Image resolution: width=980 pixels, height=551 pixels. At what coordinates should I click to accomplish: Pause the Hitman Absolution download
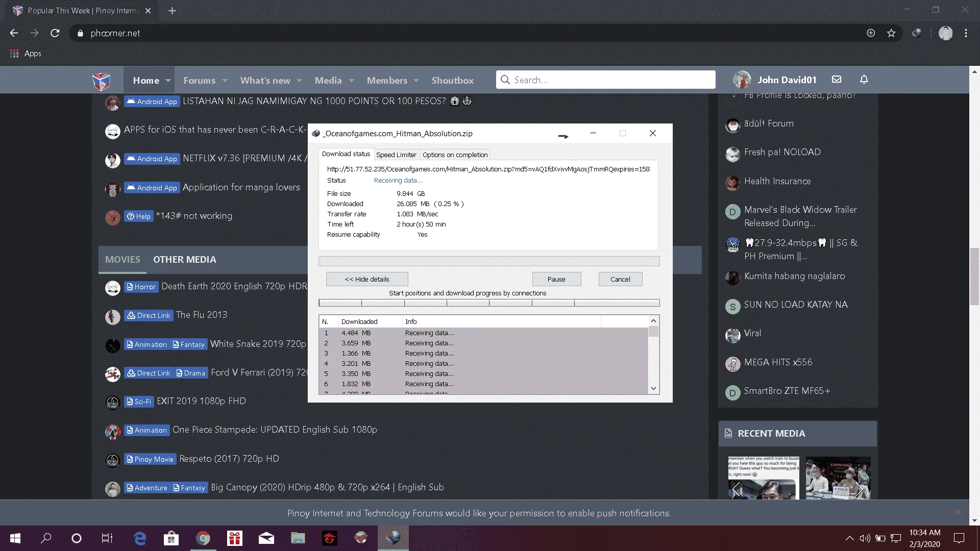pos(556,279)
